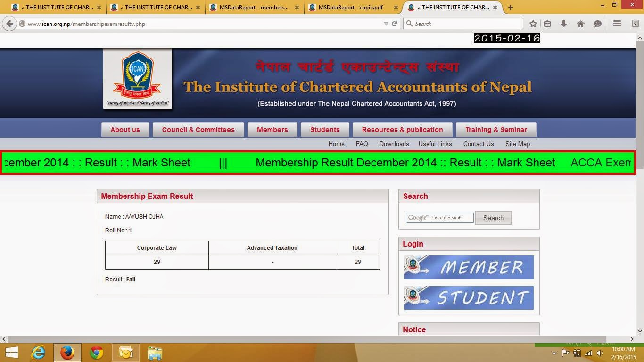Screen dimensions: 644x362
Task: Click the ICAN emblem logo in header
Action: pyautogui.click(x=138, y=79)
